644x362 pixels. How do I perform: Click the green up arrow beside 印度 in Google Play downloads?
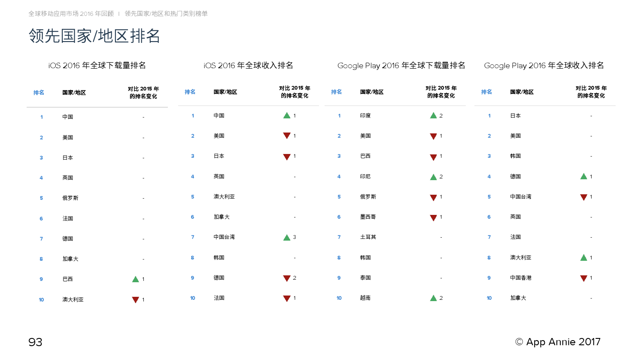[433, 115]
